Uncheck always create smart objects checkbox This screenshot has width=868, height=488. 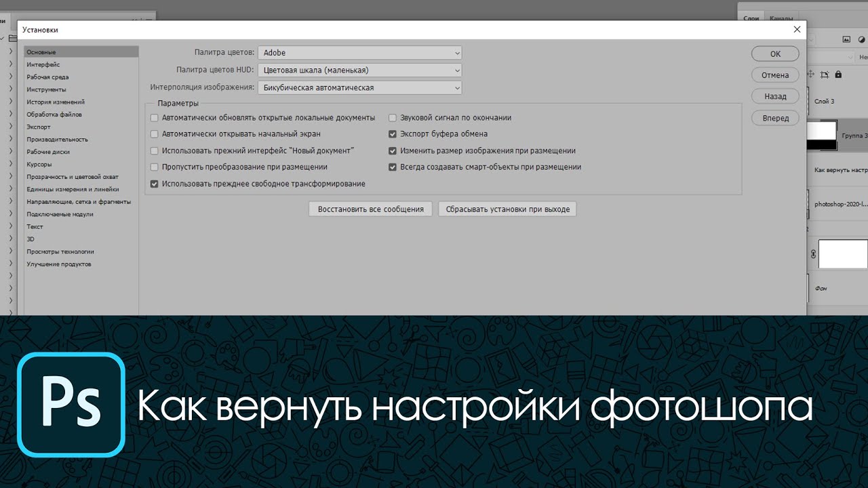[393, 167]
